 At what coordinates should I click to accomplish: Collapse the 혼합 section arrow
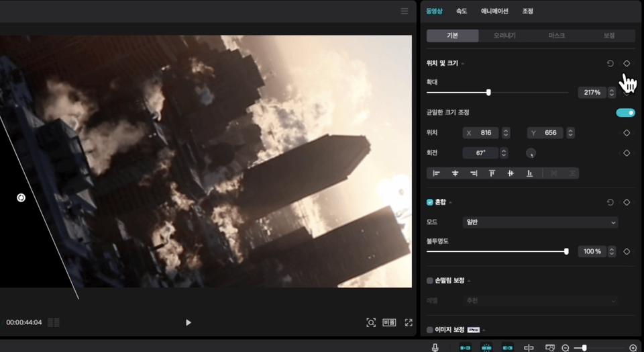(x=451, y=202)
